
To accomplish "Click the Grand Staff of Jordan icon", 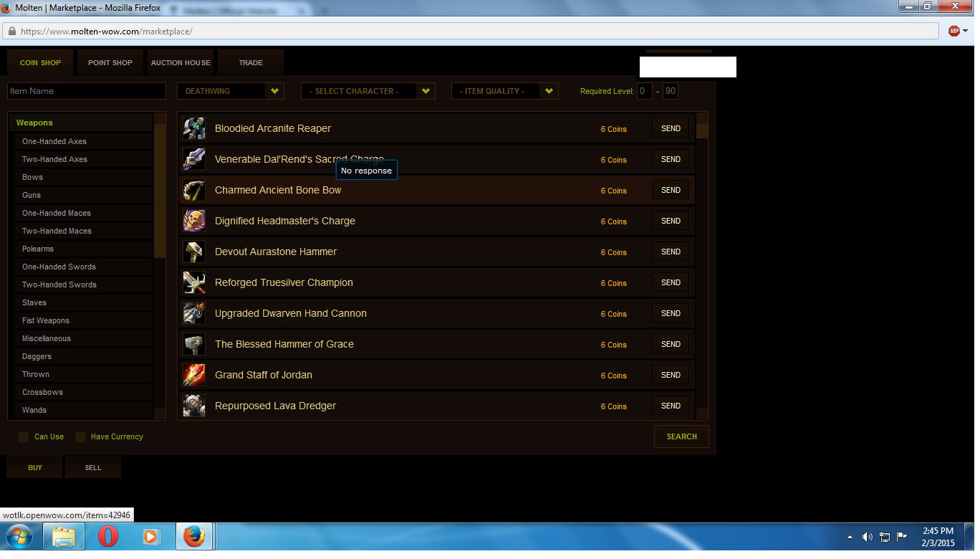I will (194, 375).
